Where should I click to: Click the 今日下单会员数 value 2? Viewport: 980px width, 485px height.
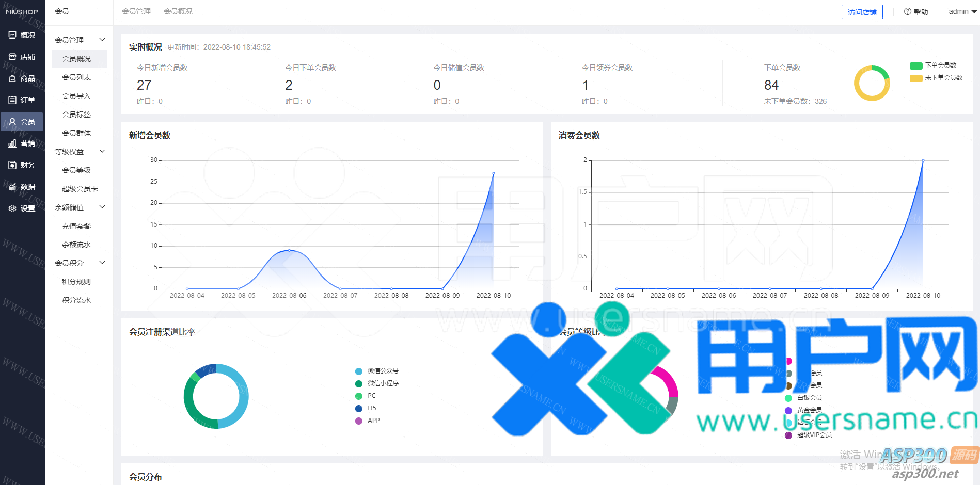coord(289,85)
